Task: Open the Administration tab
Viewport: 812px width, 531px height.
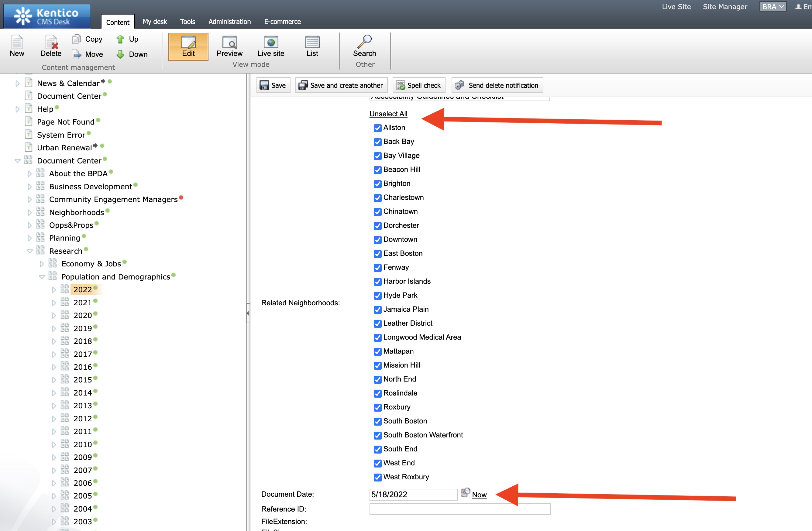Action: click(x=229, y=22)
